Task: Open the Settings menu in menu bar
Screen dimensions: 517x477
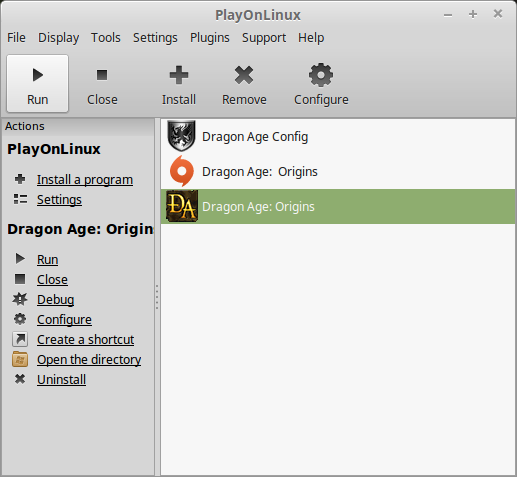Action: (x=155, y=38)
